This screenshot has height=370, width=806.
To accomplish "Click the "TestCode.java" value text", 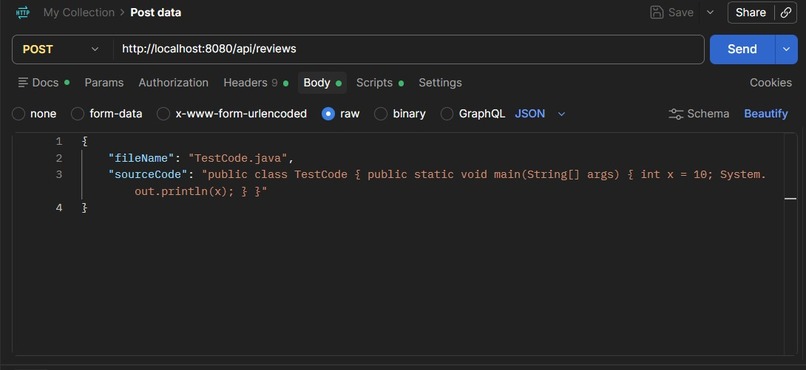I will coord(238,158).
